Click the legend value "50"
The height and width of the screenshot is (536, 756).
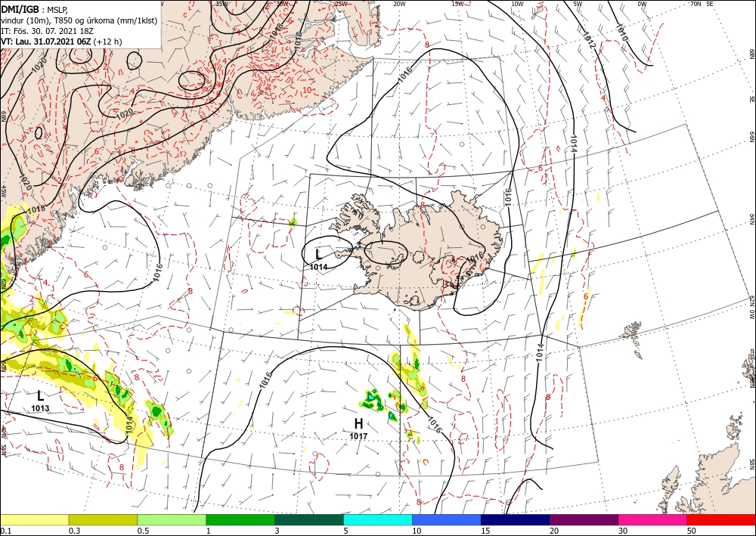692,531
